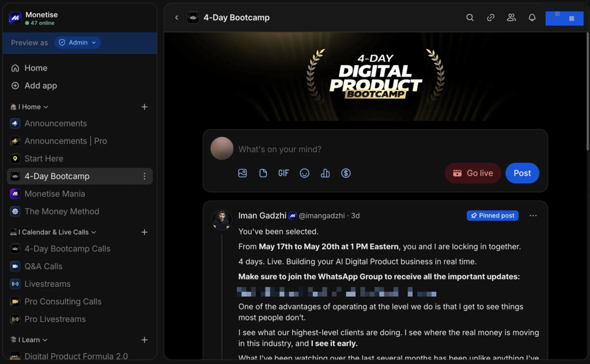Click the blue button at top right
Screen dimensions: 590x364
564,18
